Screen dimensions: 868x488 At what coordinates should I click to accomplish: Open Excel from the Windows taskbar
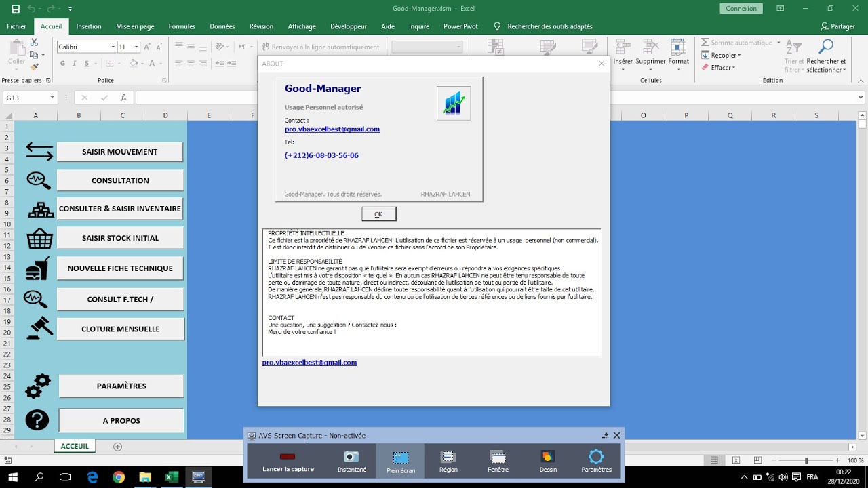[x=172, y=477]
